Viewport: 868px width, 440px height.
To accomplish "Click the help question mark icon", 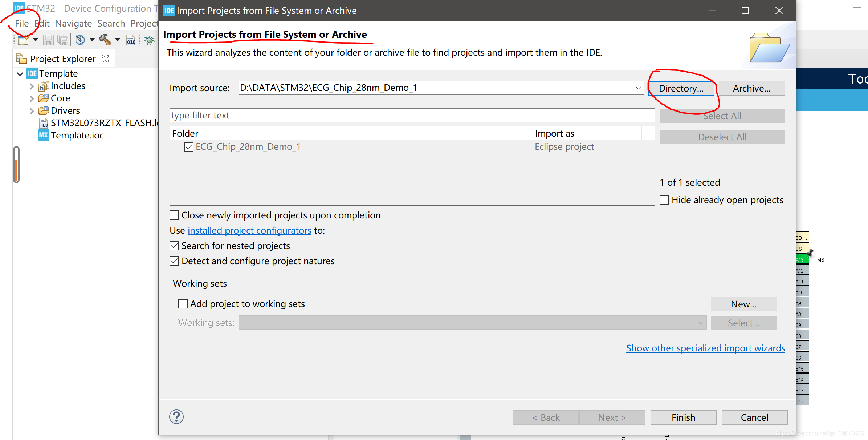I will 176,417.
